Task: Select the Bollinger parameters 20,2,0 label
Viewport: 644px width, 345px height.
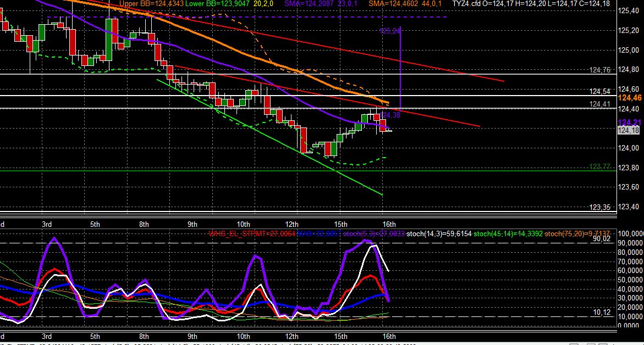Action: coord(263,4)
